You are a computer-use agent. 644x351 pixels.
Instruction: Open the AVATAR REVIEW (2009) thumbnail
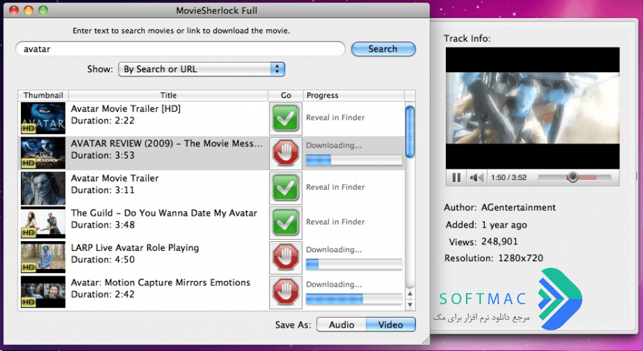click(43, 153)
